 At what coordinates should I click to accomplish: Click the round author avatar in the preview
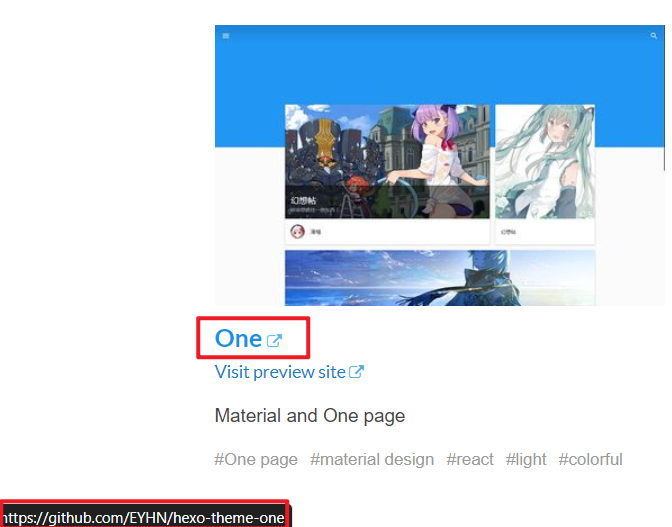point(297,231)
